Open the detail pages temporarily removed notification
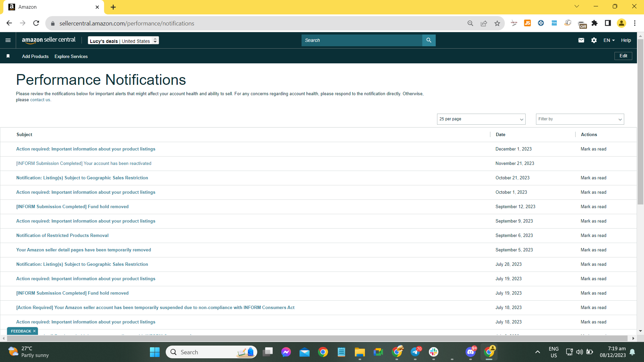This screenshot has width=644, height=362. (x=84, y=250)
